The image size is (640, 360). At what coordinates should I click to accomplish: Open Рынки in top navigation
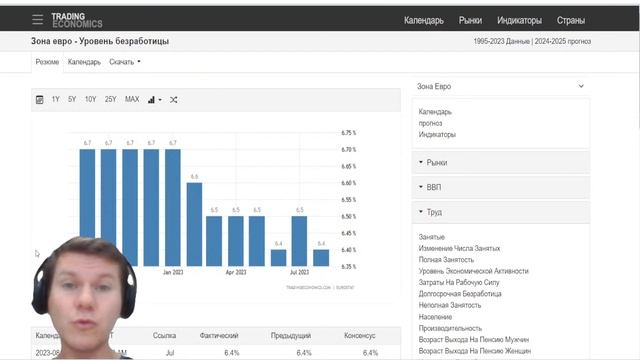[470, 20]
